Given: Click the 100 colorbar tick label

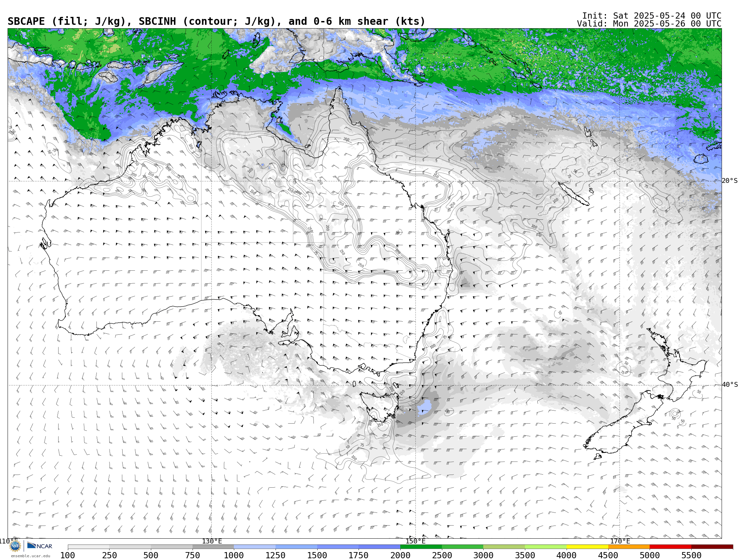Looking at the screenshot, I should 68,556.
